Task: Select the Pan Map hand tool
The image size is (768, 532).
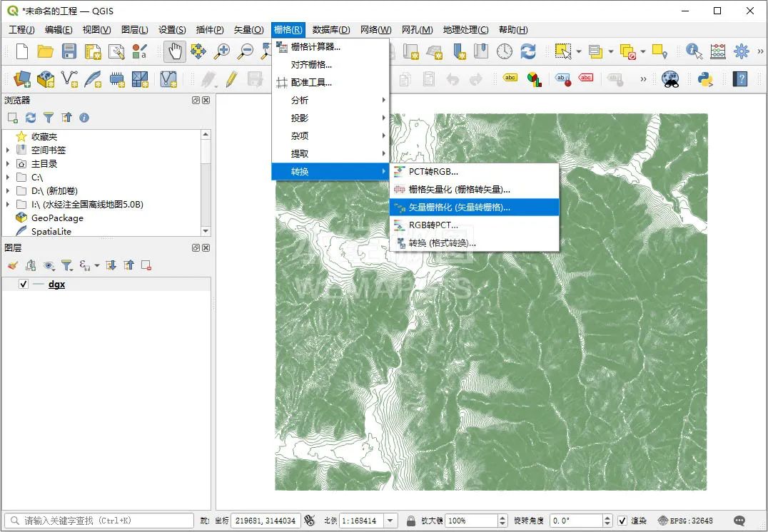Action: (174, 51)
